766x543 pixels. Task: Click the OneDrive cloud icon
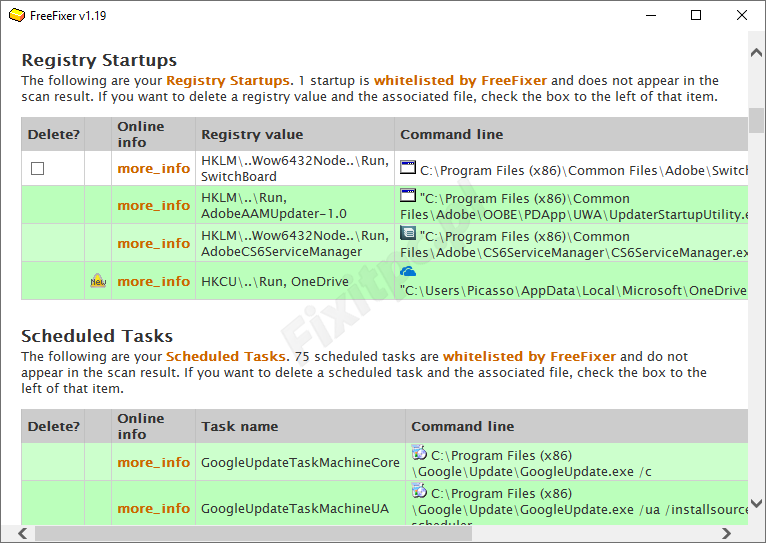pyautogui.click(x=408, y=271)
